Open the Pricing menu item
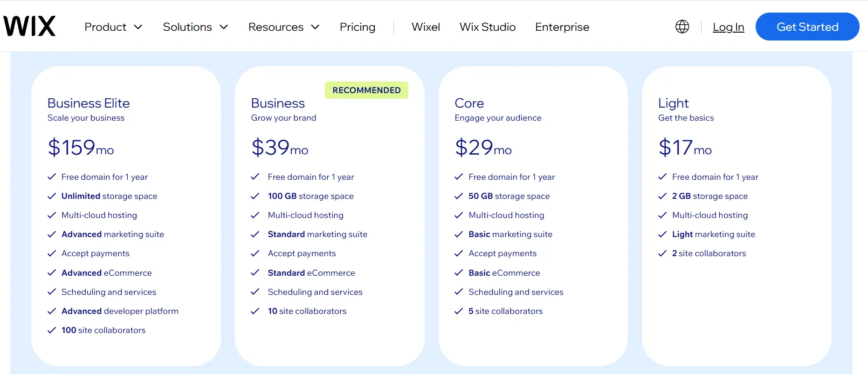The height and width of the screenshot is (374, 868). click(x=358, y=27)
